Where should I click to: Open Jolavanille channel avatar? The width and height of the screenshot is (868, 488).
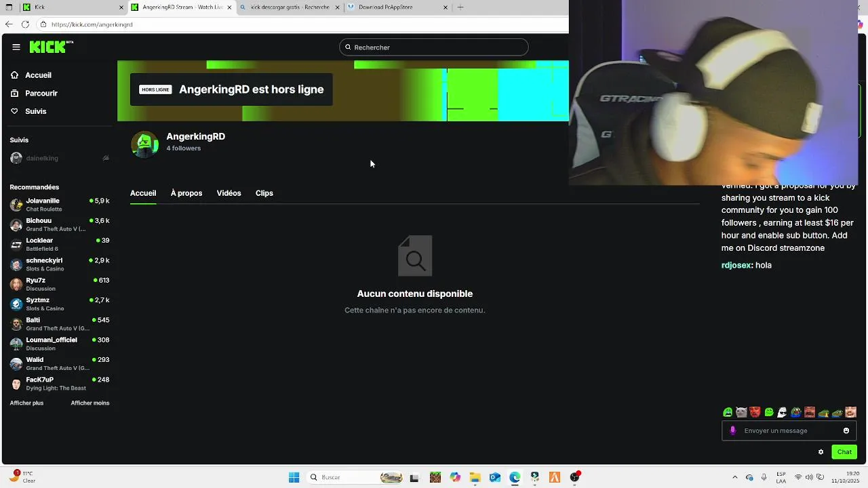[x=16, y=205]
